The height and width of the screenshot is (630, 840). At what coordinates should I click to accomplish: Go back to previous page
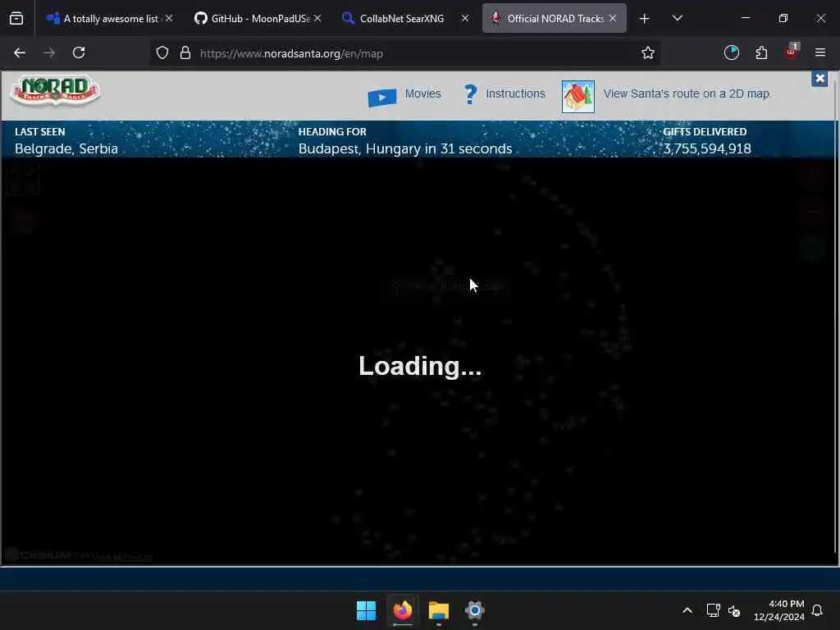tap(20, 53)
